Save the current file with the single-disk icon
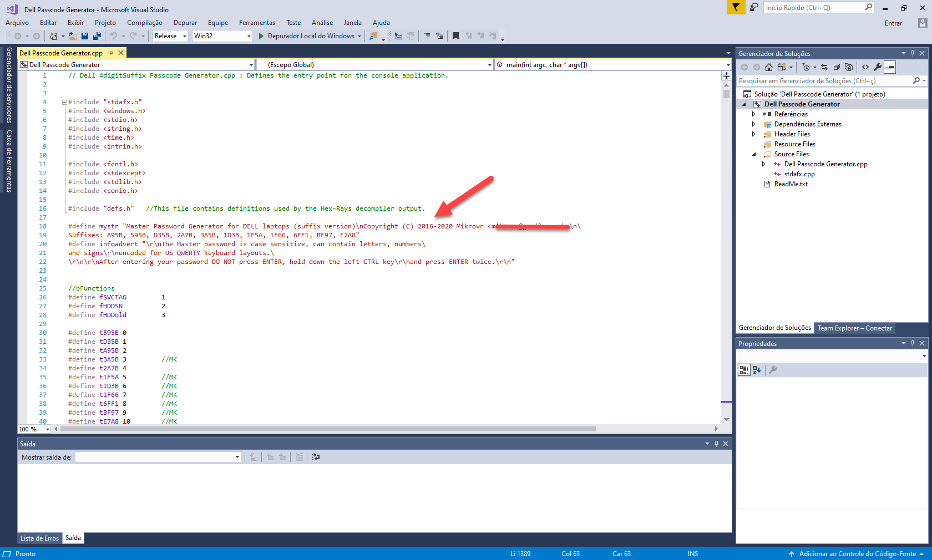Image resolution: width=932 pixels, height=560 pixels. 85,36
